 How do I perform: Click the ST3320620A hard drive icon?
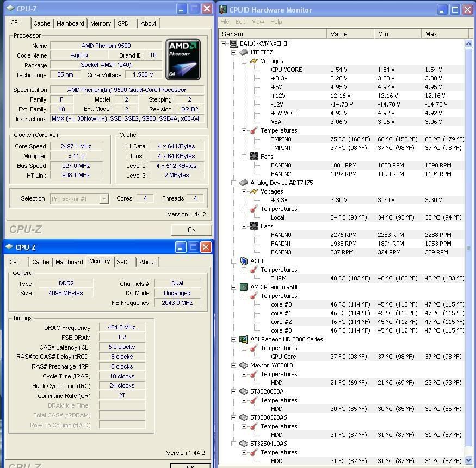(x=244, y=391)
